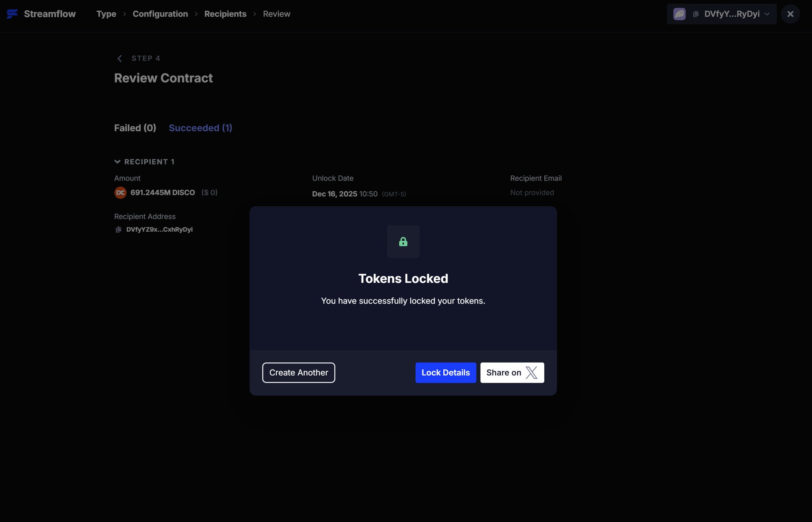This screenshot has width=812, height=522.
Task: Click the DISCO token icon
Action: pyautogui.click(x=121, y=193)
